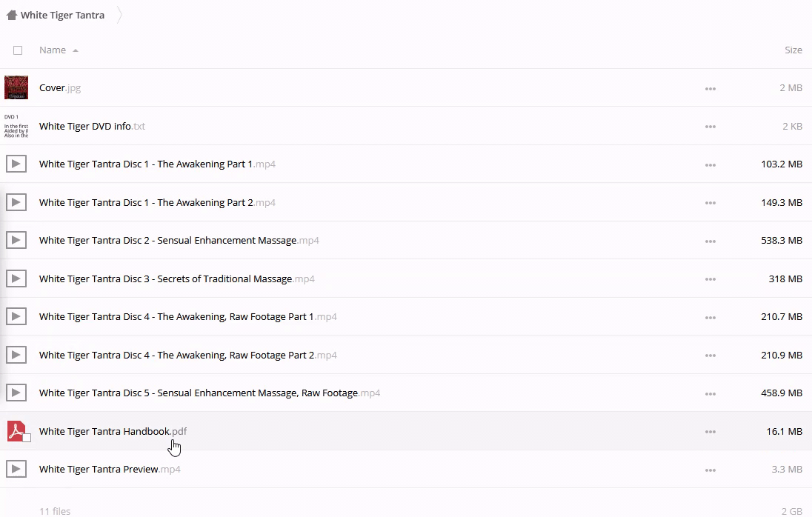Open the White Tiger Tantra breadcrumb folder

point(62,15)
